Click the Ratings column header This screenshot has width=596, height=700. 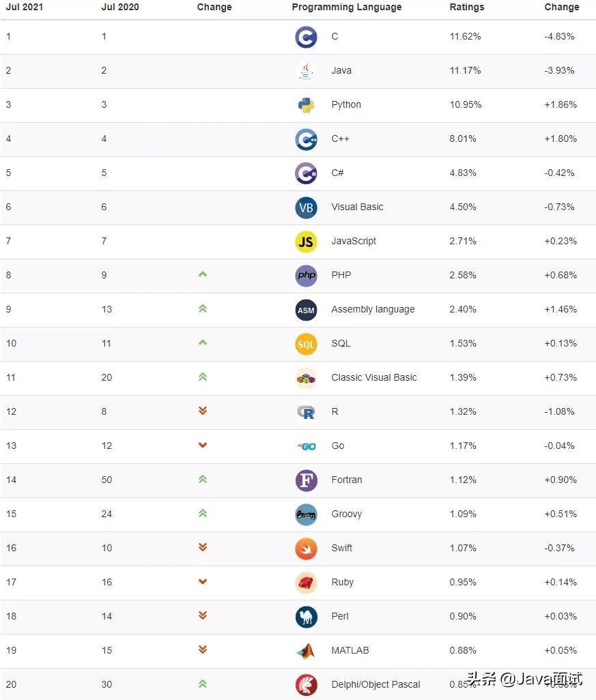[x=466, y=7]
